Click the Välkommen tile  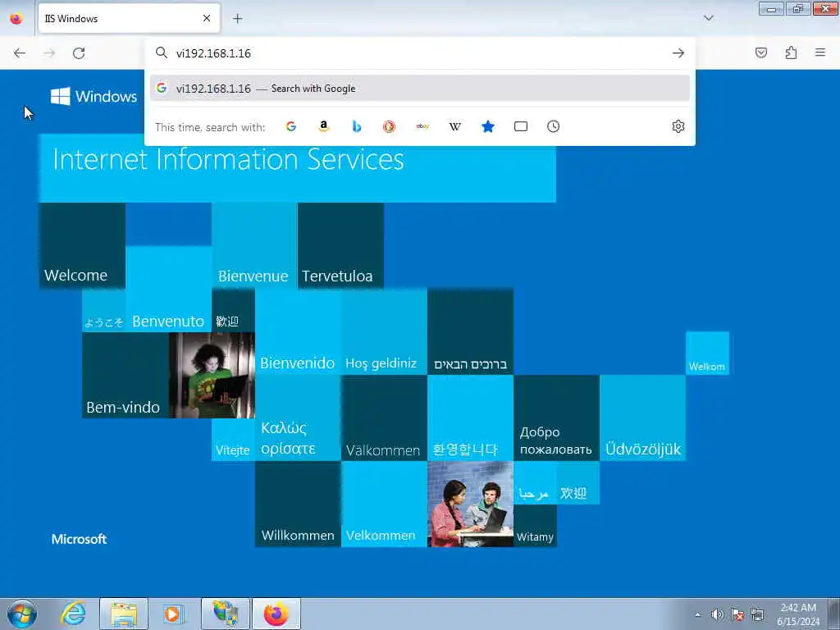384,418
